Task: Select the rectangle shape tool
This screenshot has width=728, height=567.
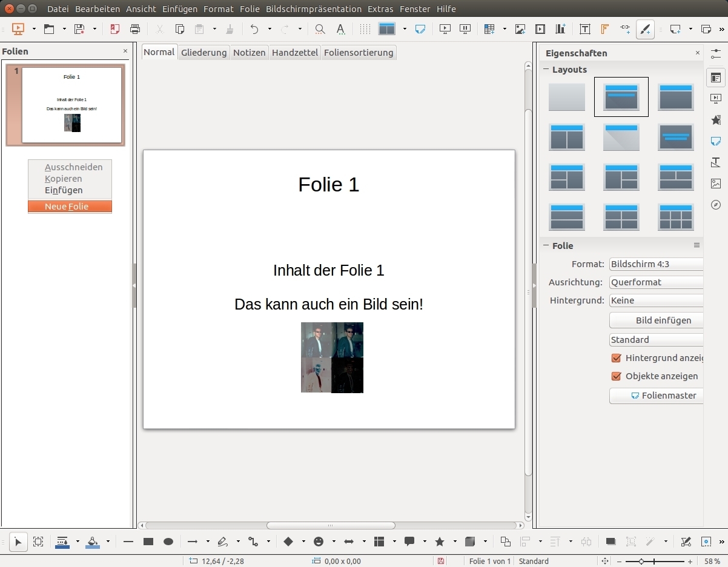Action: tap(148, 542)
